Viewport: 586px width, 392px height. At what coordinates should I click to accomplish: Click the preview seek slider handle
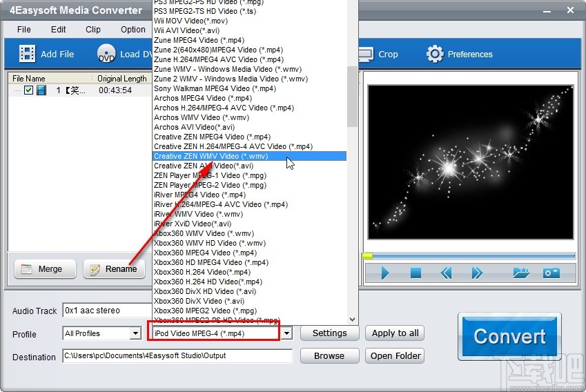tap(367, 256)
